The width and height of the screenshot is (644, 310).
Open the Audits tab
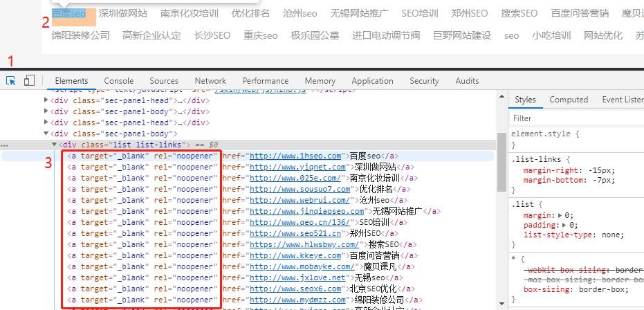[467, 81]
